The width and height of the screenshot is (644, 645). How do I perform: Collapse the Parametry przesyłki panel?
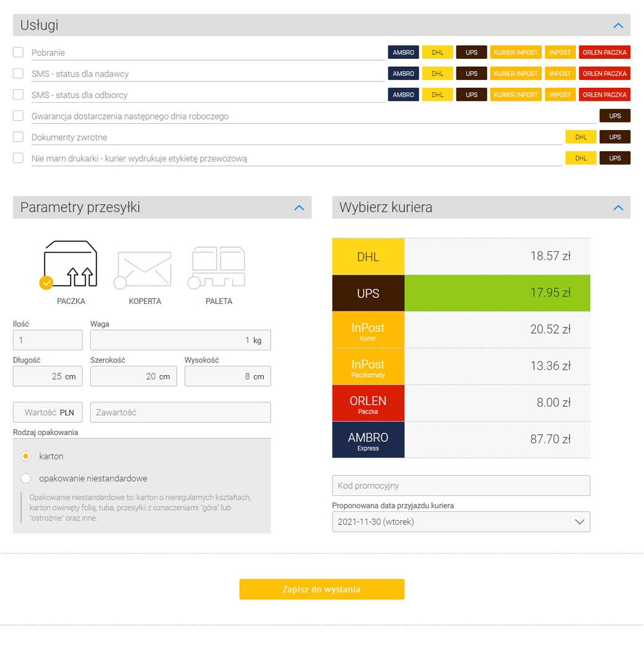[x=299, y=207]
